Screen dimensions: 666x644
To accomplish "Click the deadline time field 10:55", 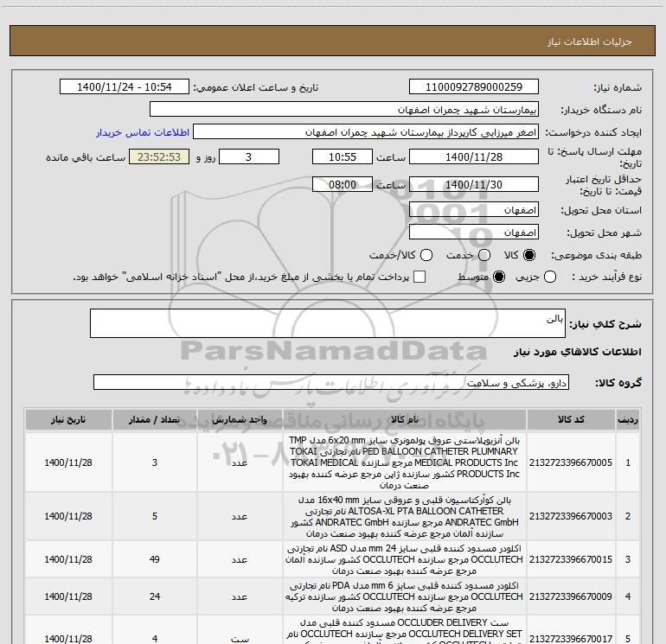I will coord(343,156).
